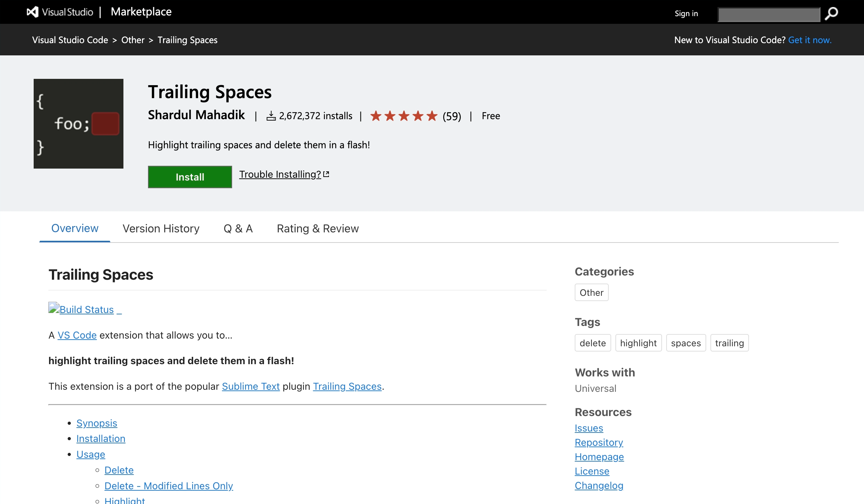Select the Overview tab
The image size is (864, 504).
point(75,229)
